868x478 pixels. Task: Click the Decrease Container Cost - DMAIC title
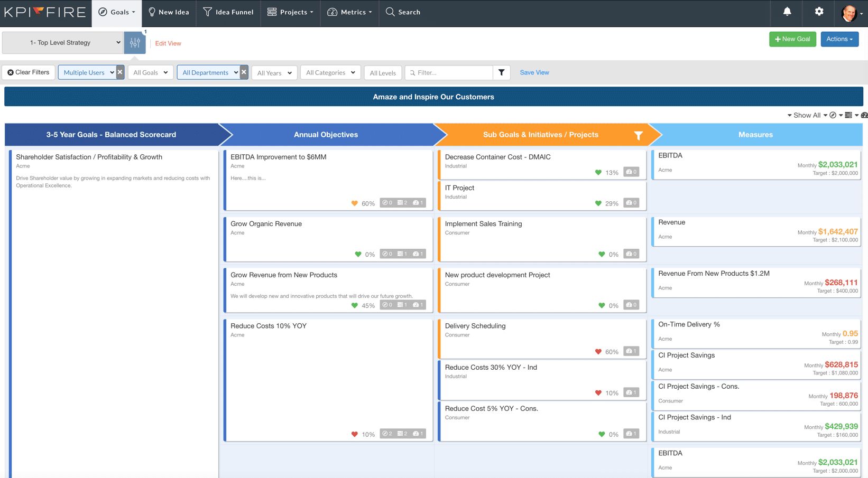coord(497,157)
